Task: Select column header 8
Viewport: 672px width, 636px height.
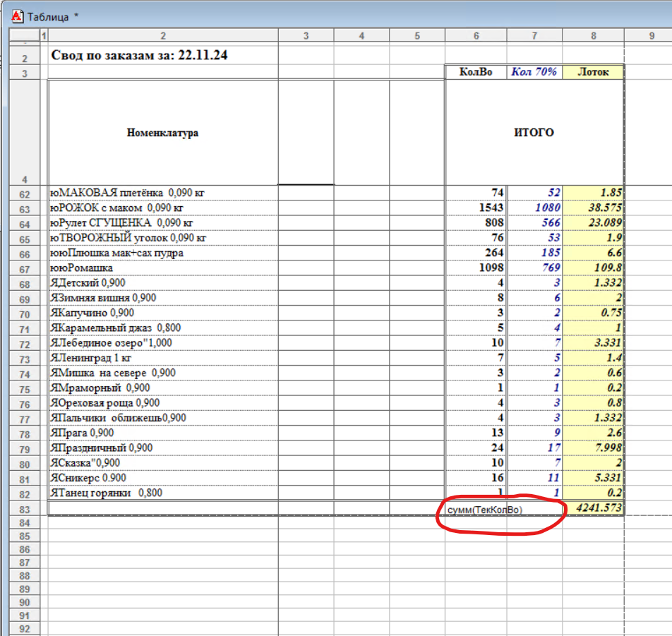Action: coord(594,35)
